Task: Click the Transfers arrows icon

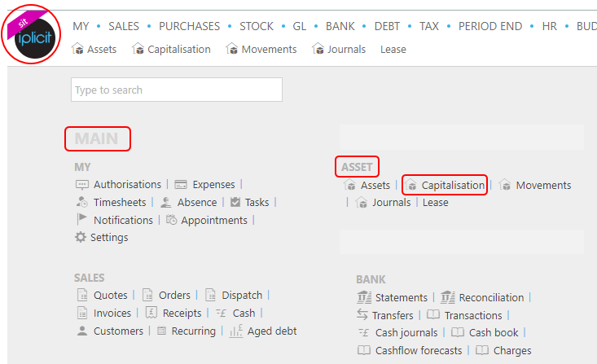Action: pos(363,315)
